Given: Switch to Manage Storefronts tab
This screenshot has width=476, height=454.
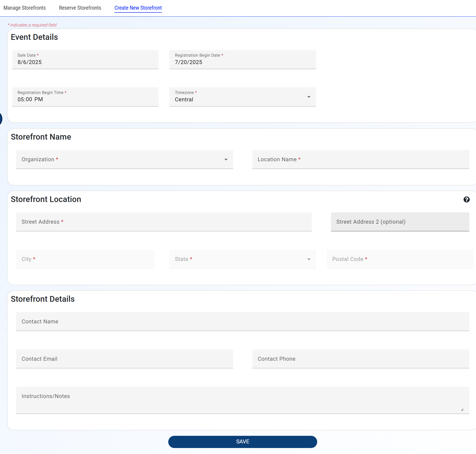Looking at the screenshot, I should click(24, 8).
